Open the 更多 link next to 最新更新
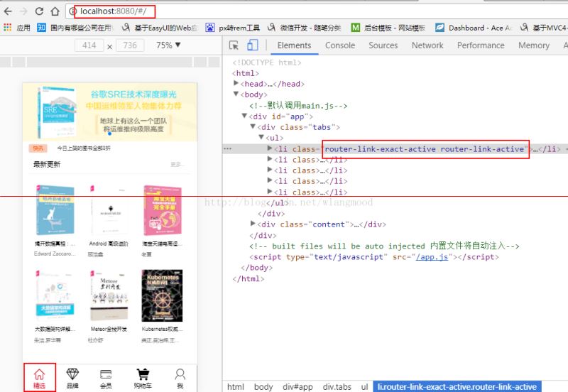The height and width of the screenshot is (392, 568). tap(177, 165)
